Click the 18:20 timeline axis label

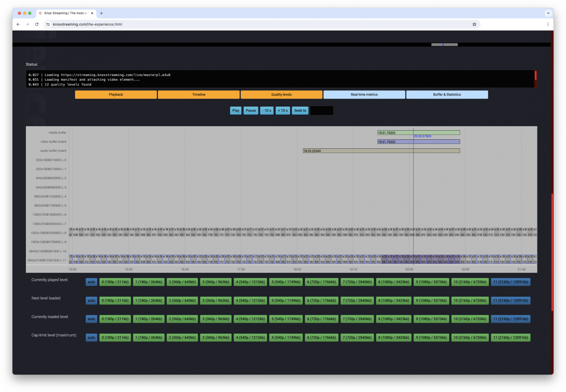pyautogui.click(x=297, y=269)
